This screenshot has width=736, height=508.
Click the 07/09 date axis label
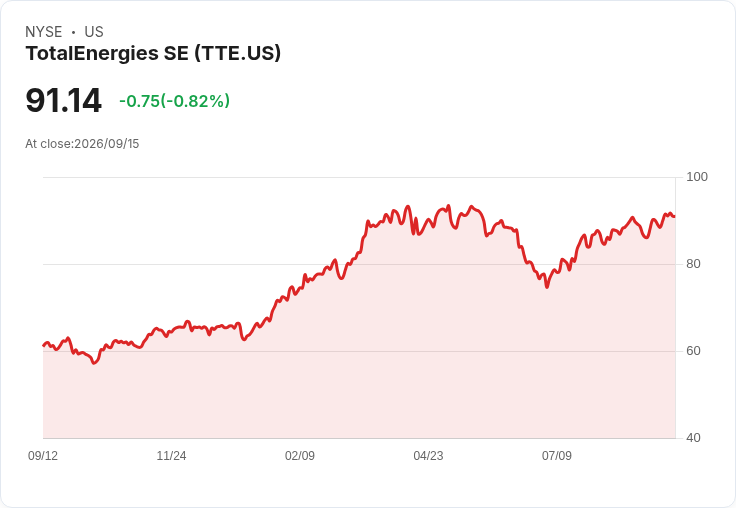pos(557,455)
